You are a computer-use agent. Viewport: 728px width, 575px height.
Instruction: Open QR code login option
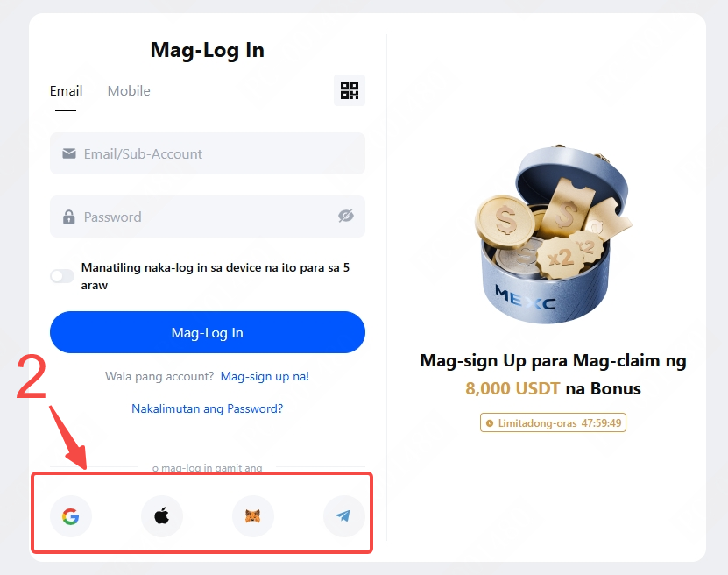[x=350, y=90]
